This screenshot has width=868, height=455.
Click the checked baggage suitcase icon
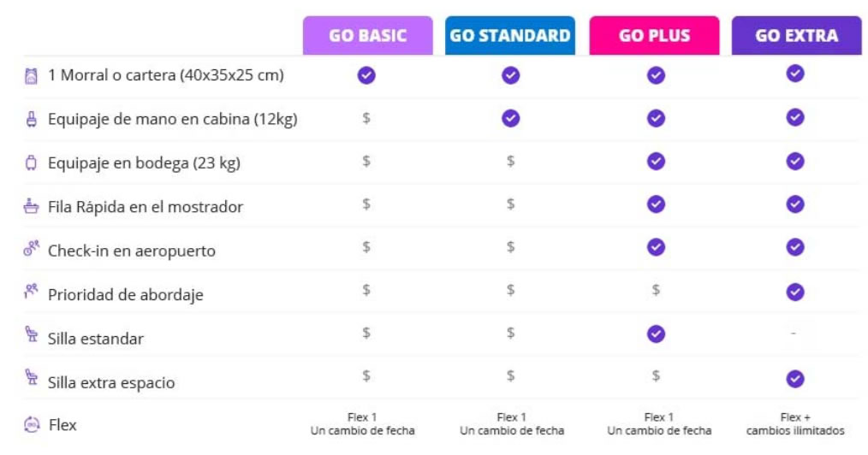tap(32, 163)
